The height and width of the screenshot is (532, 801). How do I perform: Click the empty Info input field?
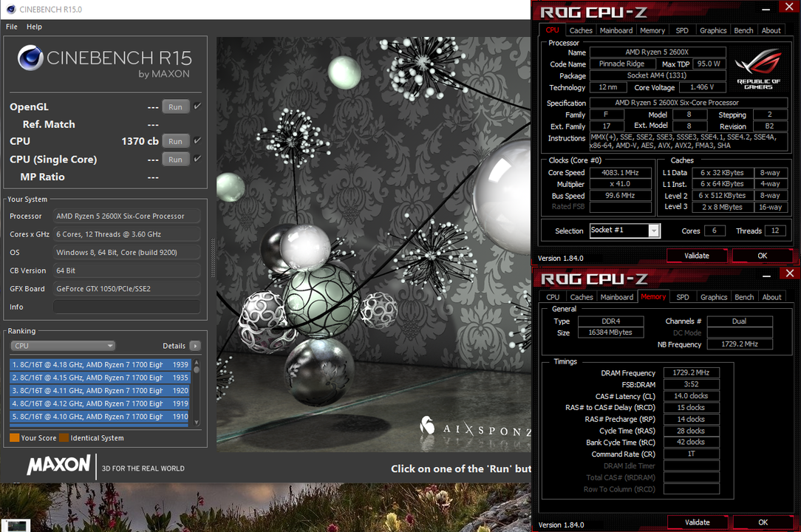click(x=126, y=307)
